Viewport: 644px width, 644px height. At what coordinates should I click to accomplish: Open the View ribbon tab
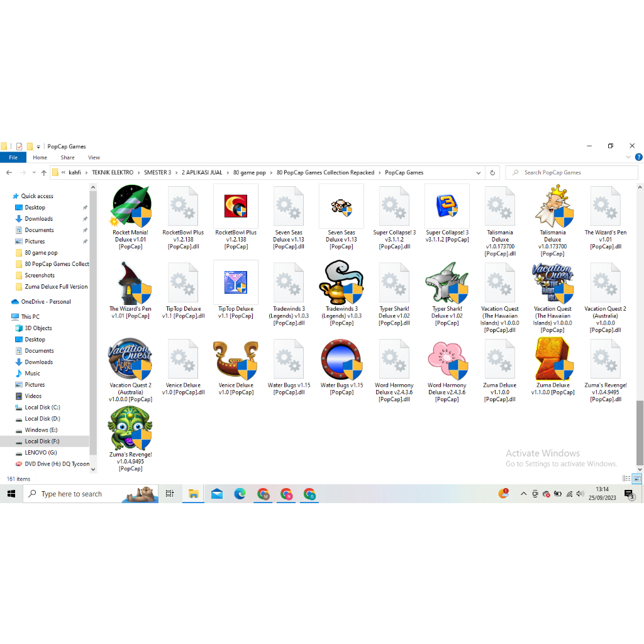(x=94, y=157)
